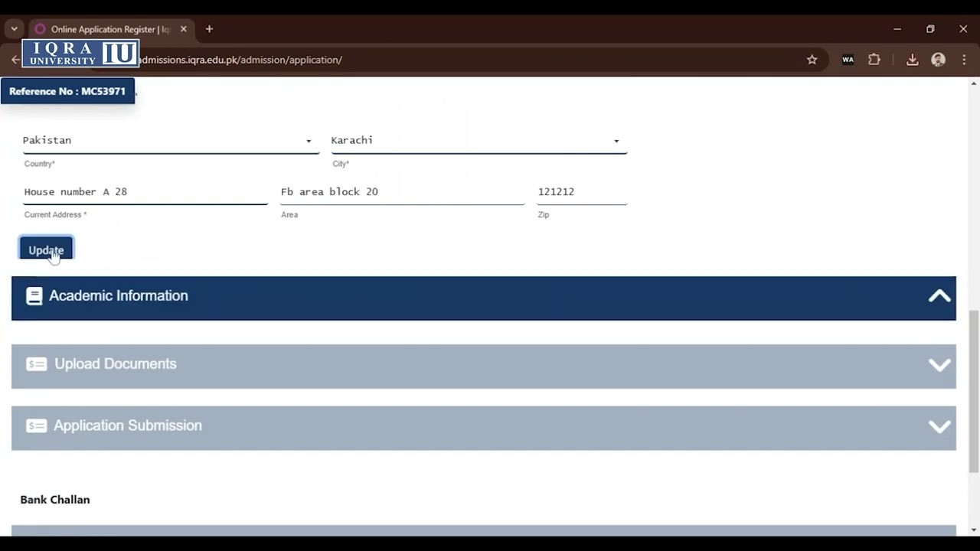The height and width of the screenshot is (551, 980).
Task: Expand the Application Submission section chevron
Action: click(939, 427)
